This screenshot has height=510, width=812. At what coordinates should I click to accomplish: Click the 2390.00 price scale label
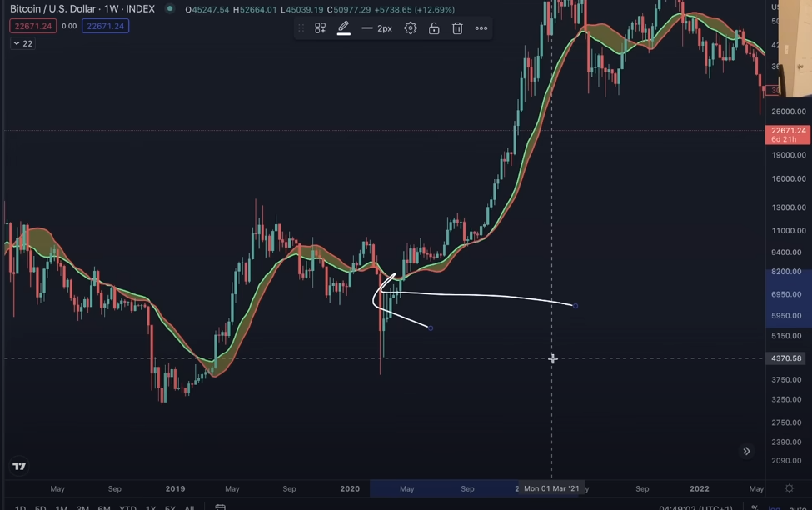pyautogui.click(x=786, y=442)
